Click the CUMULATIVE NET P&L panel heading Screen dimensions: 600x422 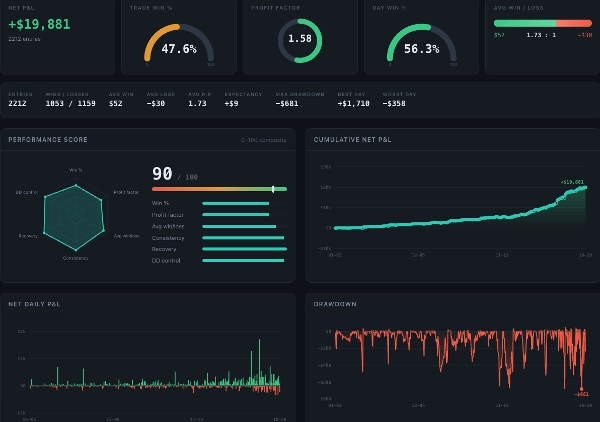352,140
